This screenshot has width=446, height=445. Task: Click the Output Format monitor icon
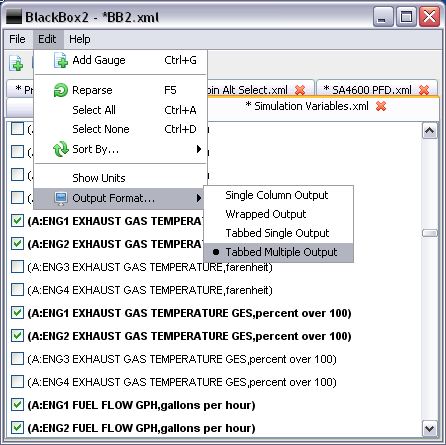[61, 198]
